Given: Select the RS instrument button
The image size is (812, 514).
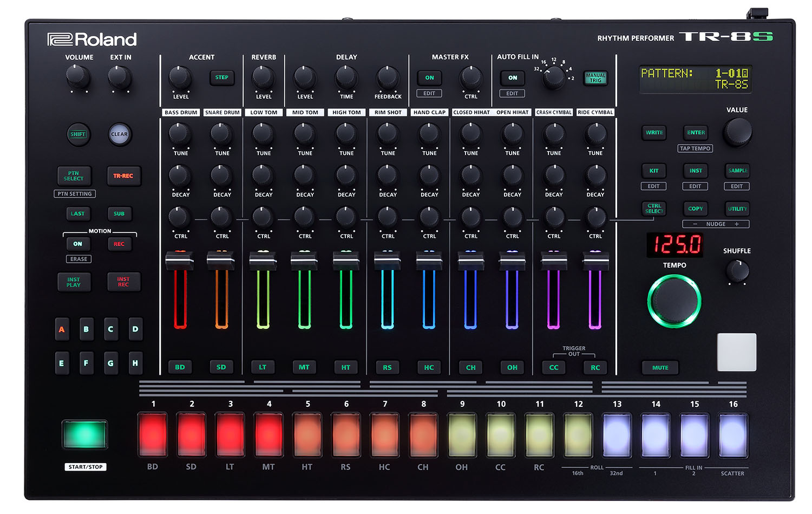Looking at the screenshot, I should click(388, 367).
